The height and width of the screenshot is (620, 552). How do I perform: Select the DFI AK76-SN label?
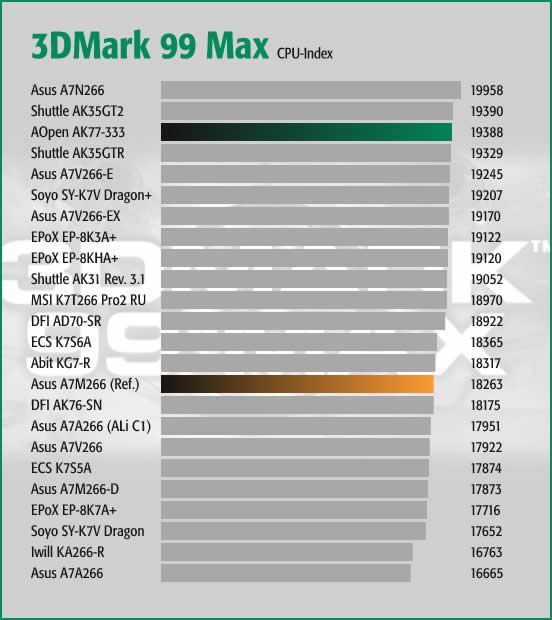(66, 405)
